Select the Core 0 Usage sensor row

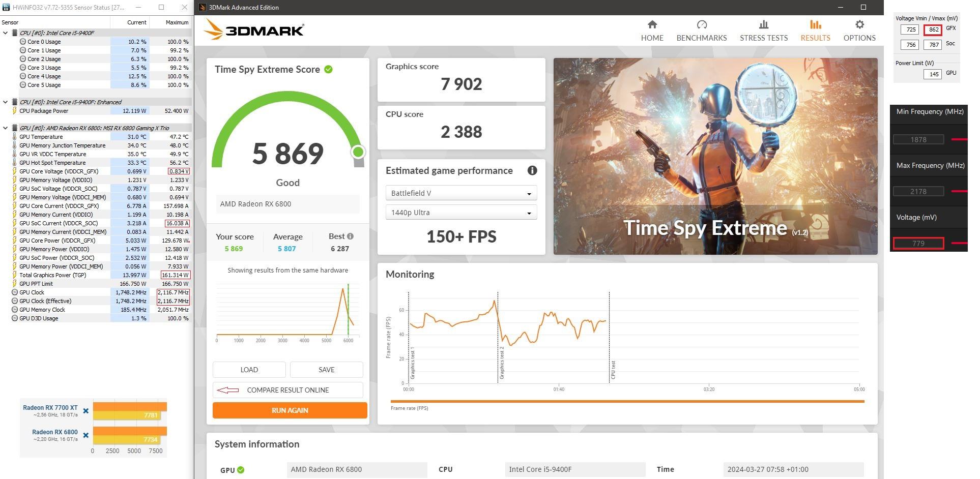pos(96,42)
